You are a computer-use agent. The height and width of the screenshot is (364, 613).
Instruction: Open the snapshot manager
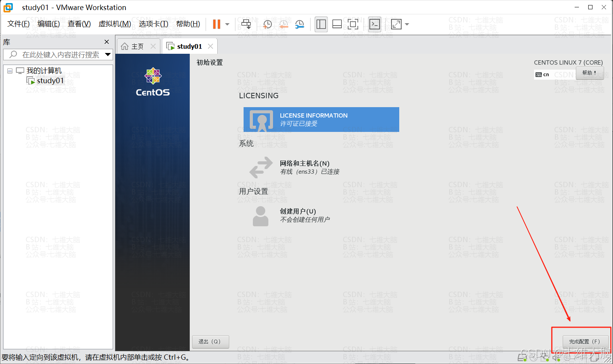[x=299, y=24]
